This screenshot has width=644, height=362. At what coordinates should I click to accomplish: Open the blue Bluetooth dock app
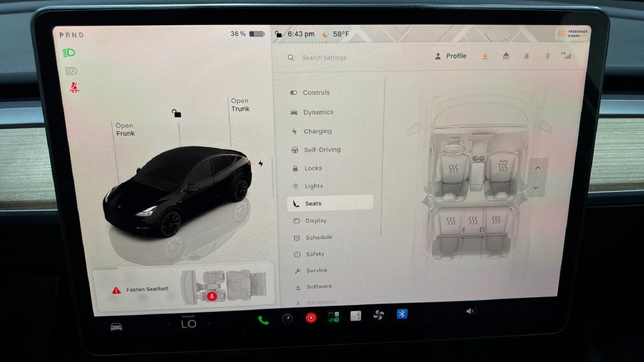(402, 314)
